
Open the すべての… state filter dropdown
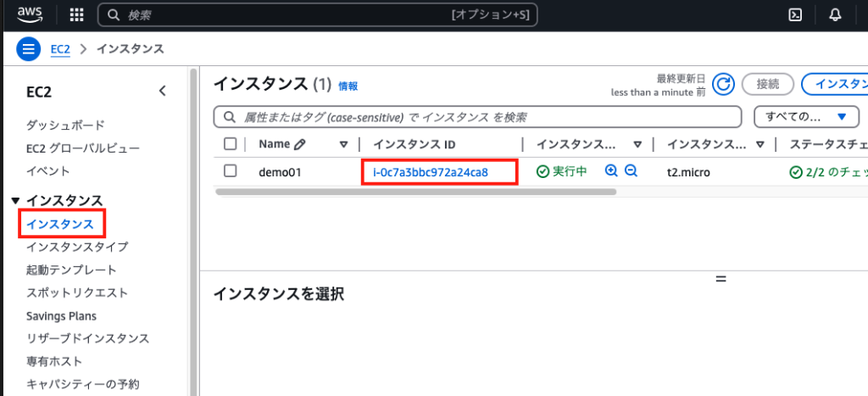[806, 117]
